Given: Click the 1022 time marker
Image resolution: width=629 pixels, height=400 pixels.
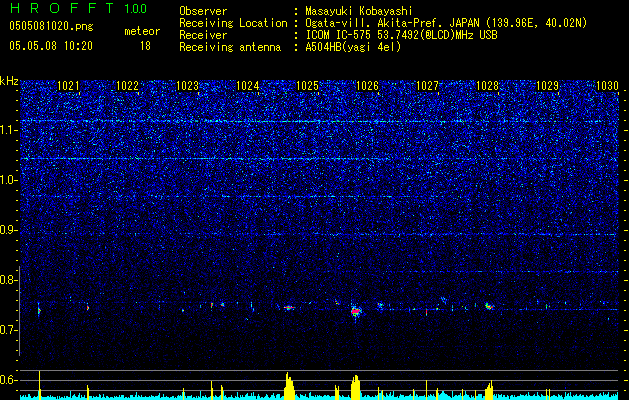Looking at the screenshot, I should [x=127, y=86].
